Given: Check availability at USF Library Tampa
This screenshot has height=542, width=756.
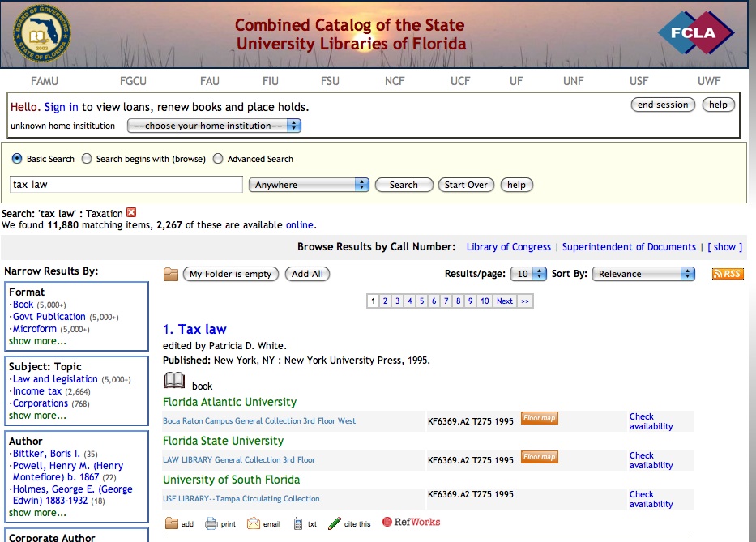Looking at the screenshot, I should [x=651, y=499].
